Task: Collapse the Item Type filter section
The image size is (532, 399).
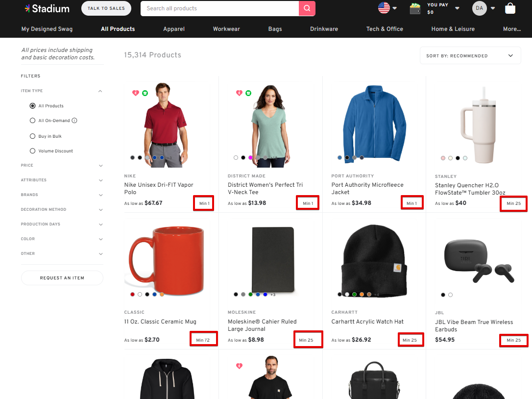Action: click(x=100, y=91)
